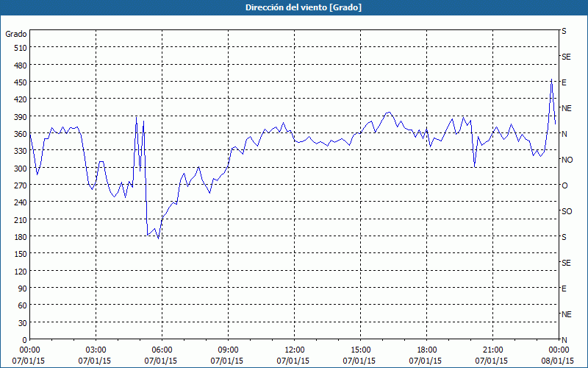Select the 09:00 time axis label

click(227, 350)
